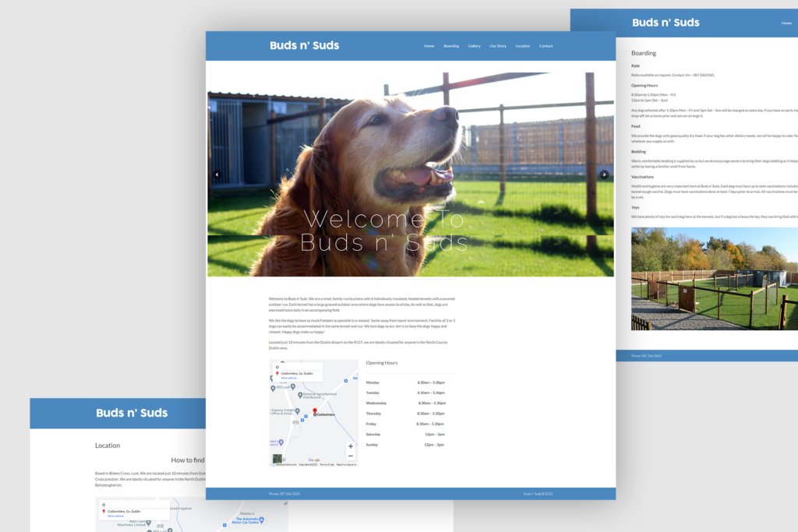Open the Contact nav link
798x532 pixels.
click(546, 46)
